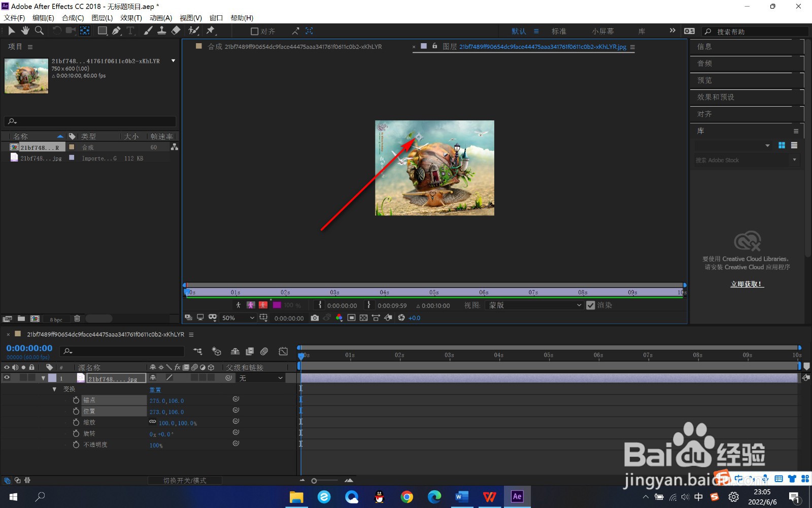The image size is (812, 508).
Task: Click the layer 1 label color swatch
Action: click(52, 378)
